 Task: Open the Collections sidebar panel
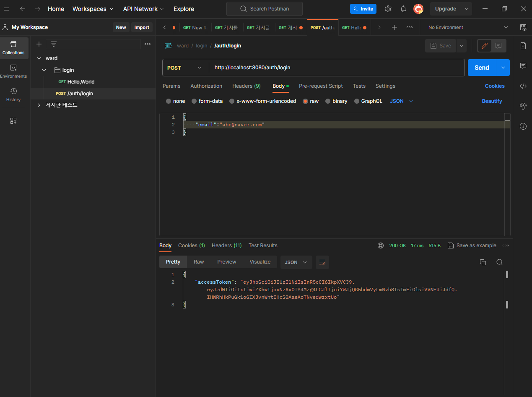click(13, 48)
